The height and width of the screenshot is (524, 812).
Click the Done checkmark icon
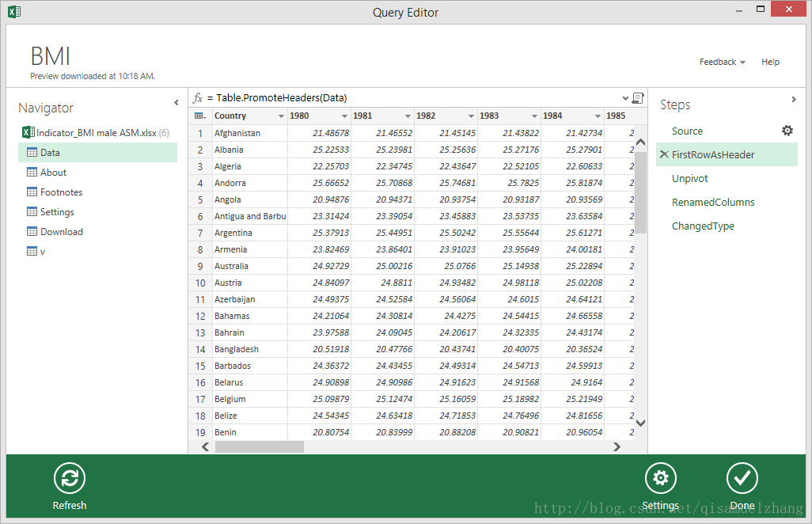coord(742,478)
